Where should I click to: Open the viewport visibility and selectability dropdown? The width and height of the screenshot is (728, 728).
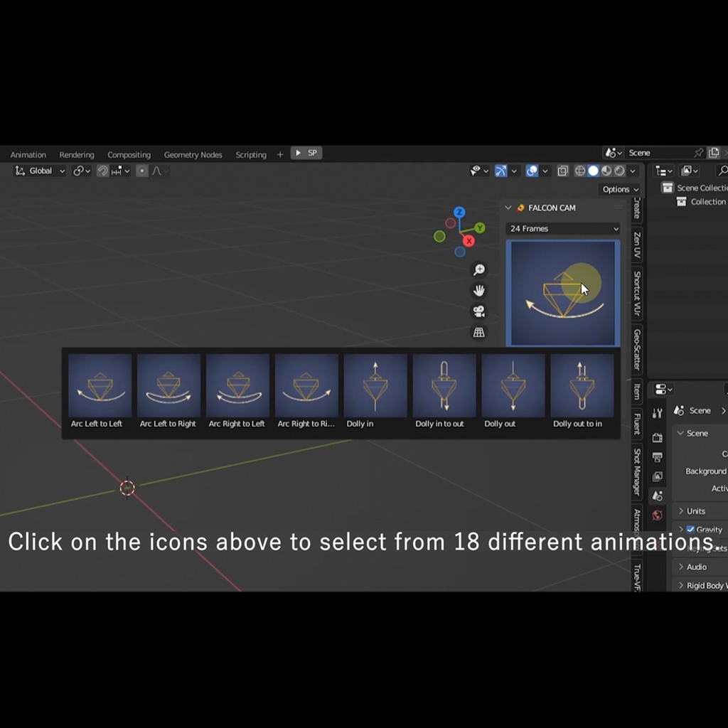point(479,171)
